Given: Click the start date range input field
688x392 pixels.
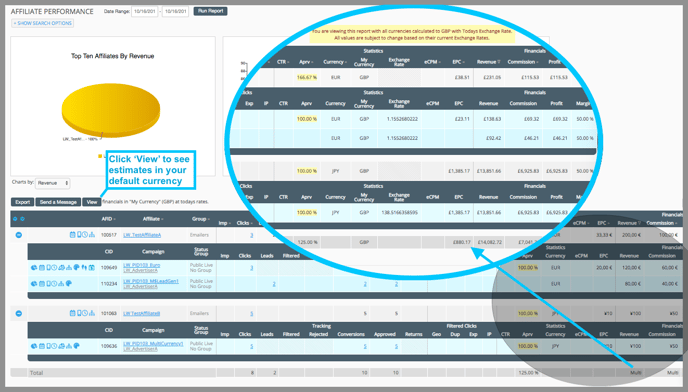Looking at the screenshot, I should pyautogui.click(x=144, y=11).
